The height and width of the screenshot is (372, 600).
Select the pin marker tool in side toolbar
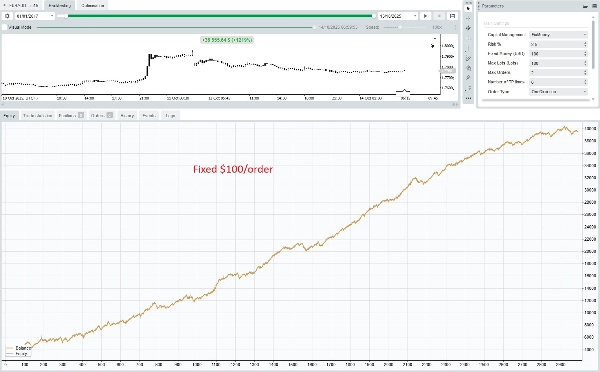(x=468, y=78)
